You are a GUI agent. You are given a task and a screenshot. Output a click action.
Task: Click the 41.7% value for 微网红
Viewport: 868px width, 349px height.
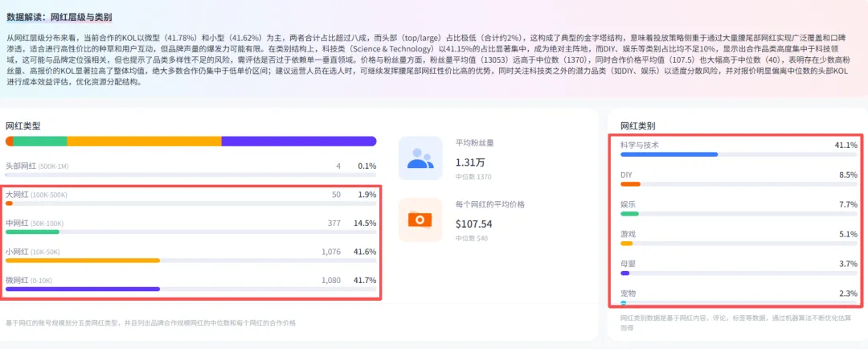coord(365,281)
